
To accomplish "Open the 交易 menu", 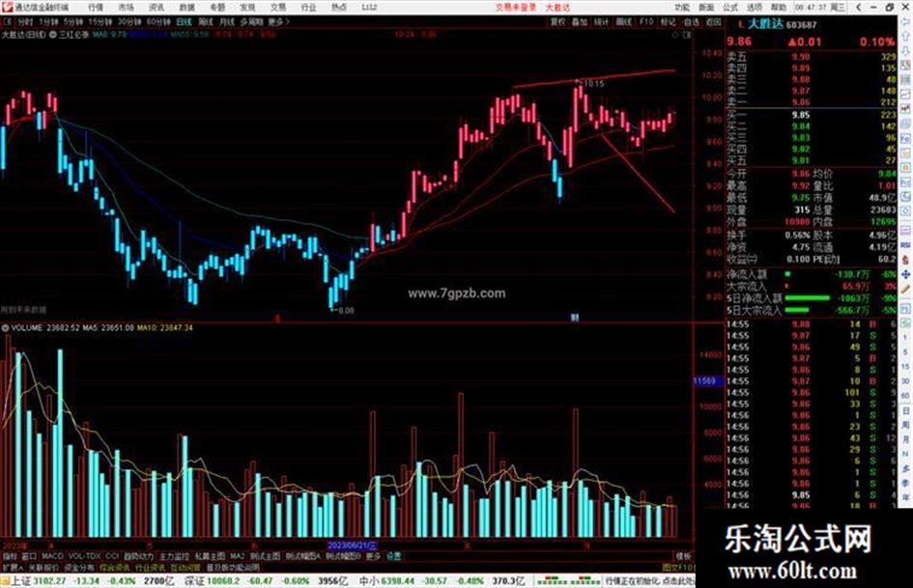I will pos(277,7).
